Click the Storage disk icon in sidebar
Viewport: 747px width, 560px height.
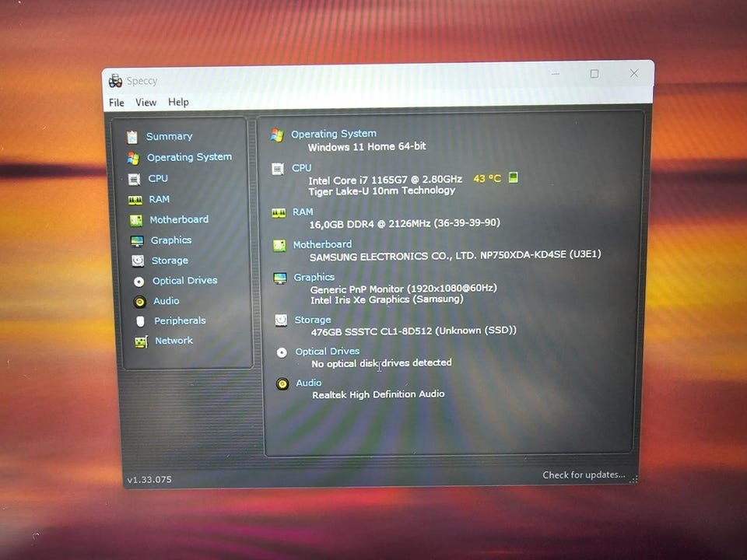(138, 261)
